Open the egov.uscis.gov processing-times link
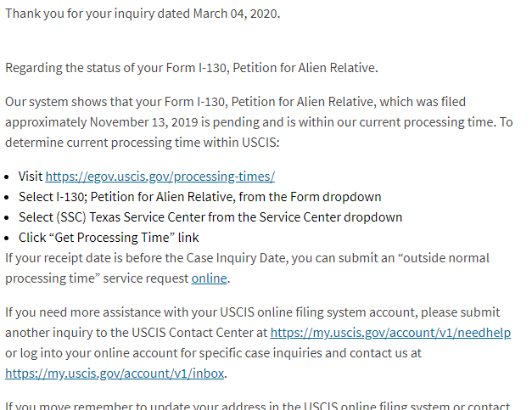 pos(160,177)
